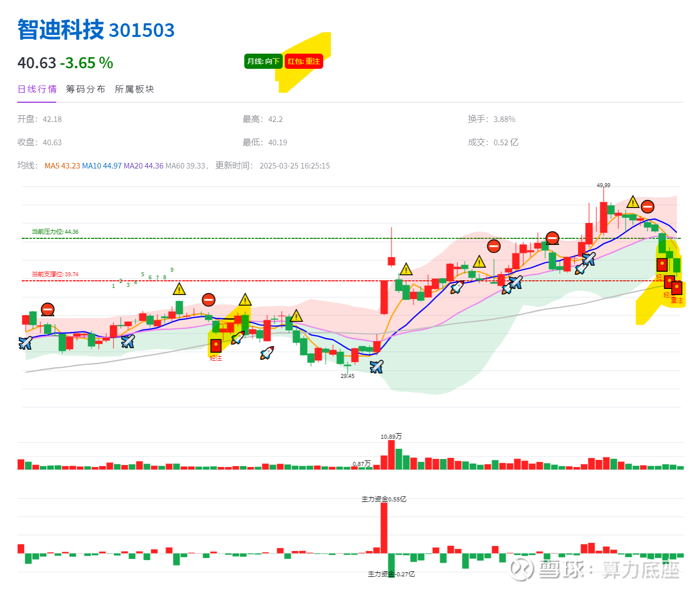
Task: Switch to the 筹码分布 tab
Action: pos(85,89)
